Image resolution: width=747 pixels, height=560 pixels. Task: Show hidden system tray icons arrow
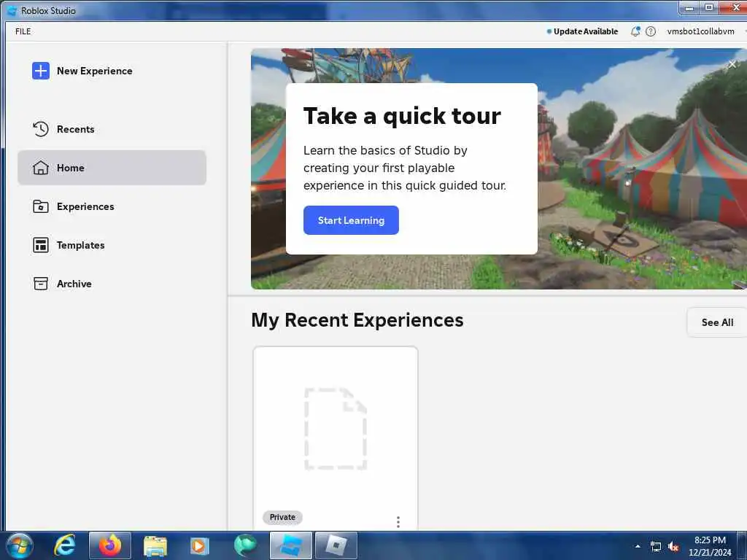pyautogui.click(x=638, y=546)
